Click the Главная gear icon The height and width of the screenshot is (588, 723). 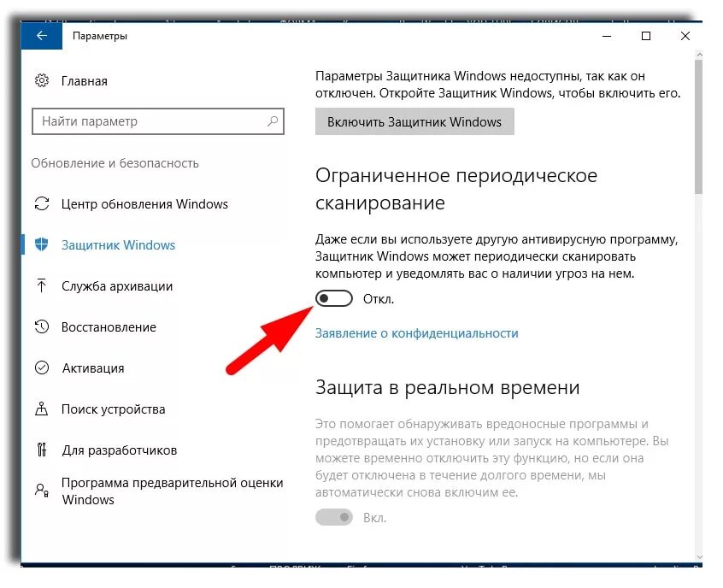point(42,80)
